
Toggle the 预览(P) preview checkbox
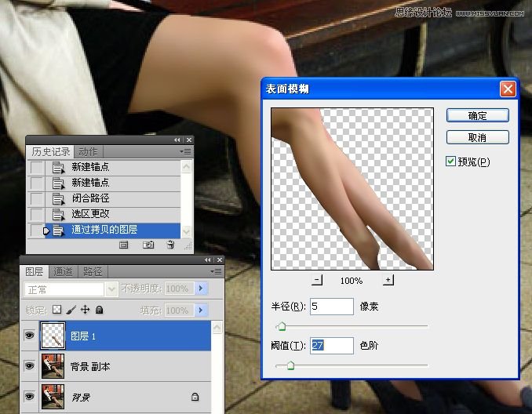point(450,162)
